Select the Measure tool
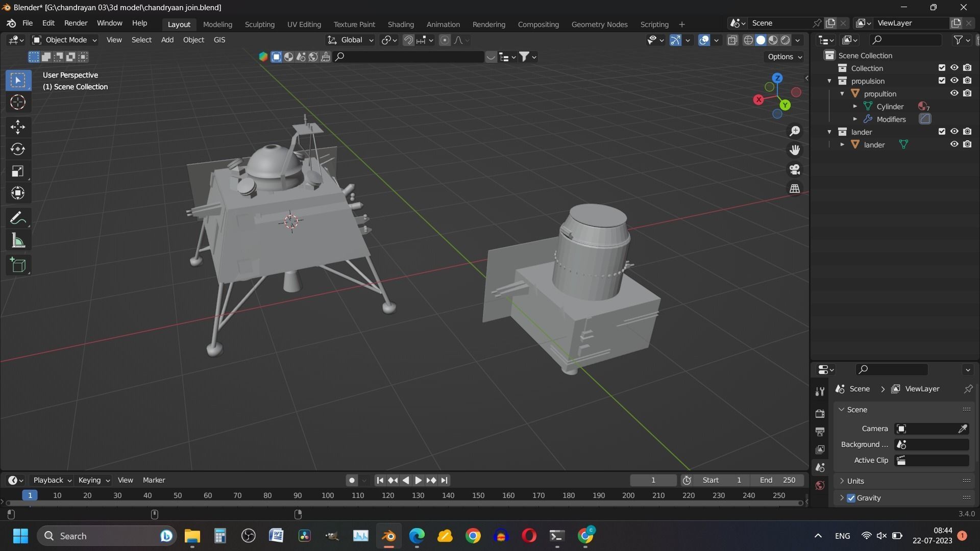This screenshot has width=980, height=551. tap(18, 241)
